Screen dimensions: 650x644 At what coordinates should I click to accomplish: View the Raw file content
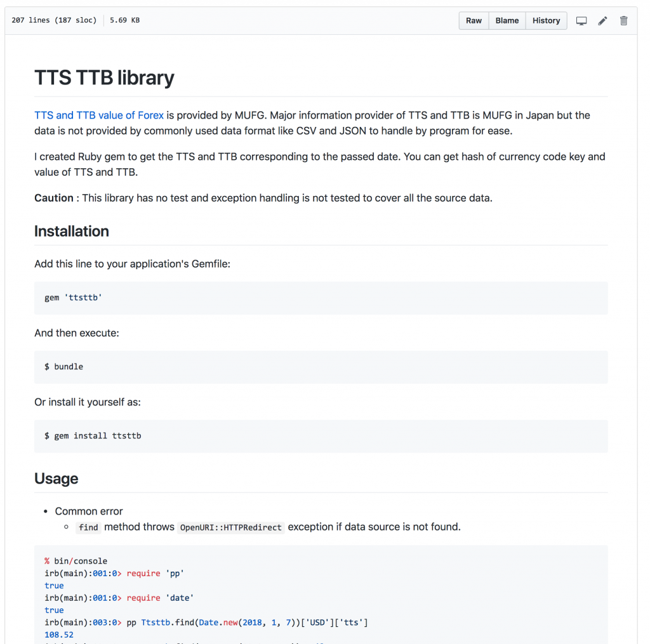coord(474,20)
